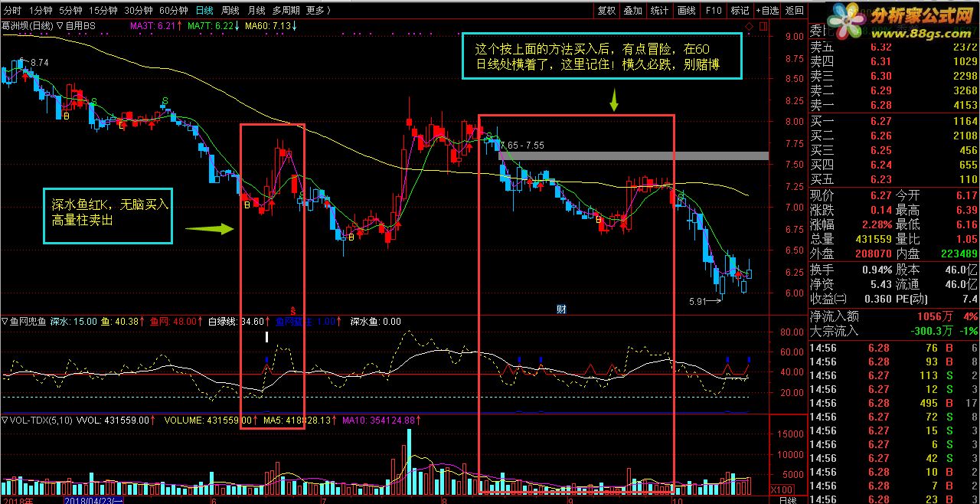Screen dimensions: 980x504
Task: Select the 1分钟 period tab
Action: 41,11
